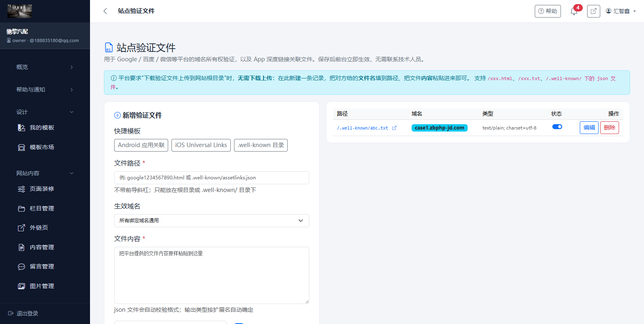Viewport: 644px width, 324px height.
Task: Click the user avatar icon for 汇智鑫
Action: click(x=608, y=11)
